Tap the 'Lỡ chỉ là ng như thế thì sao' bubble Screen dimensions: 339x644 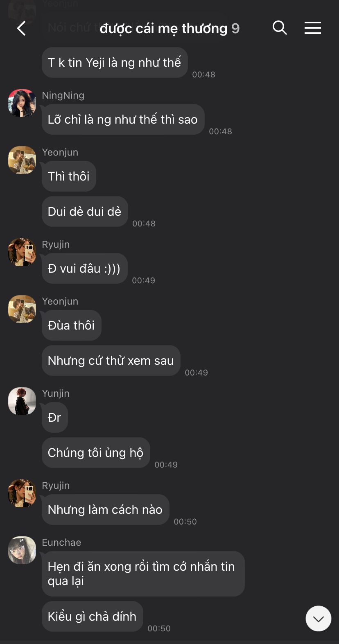(123, 120)
